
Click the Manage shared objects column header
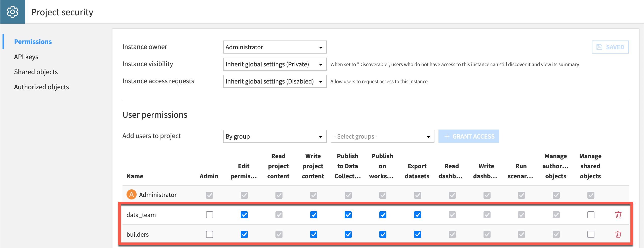tap(590, 166)
